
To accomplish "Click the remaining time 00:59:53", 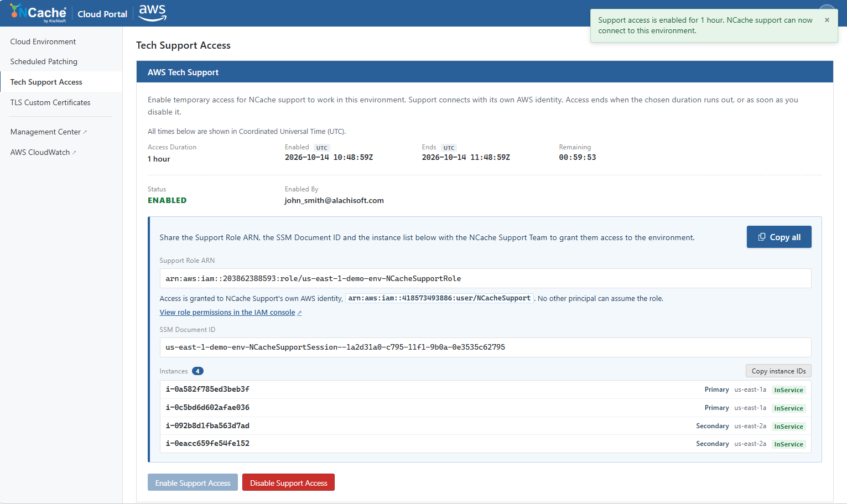I will pyautogui.click(x=578, y=158).
